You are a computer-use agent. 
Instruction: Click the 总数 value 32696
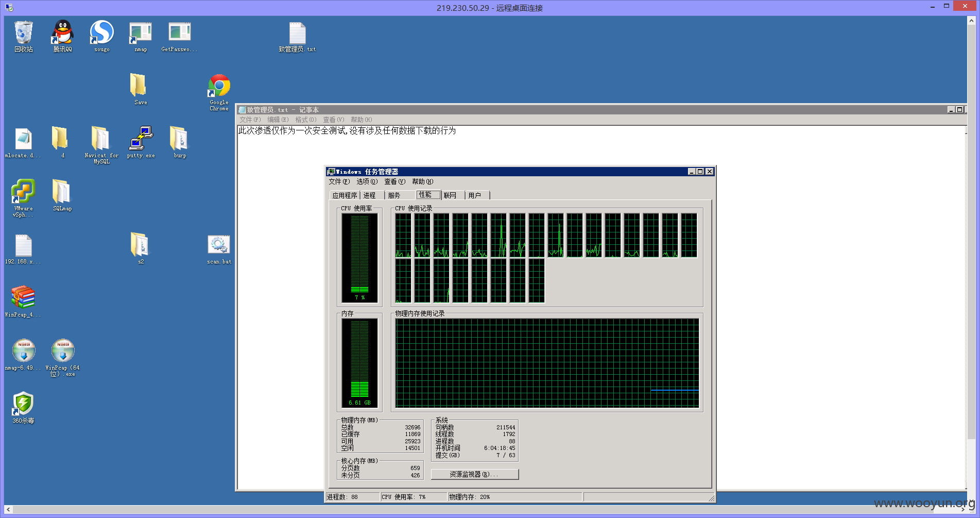point(412,428)
